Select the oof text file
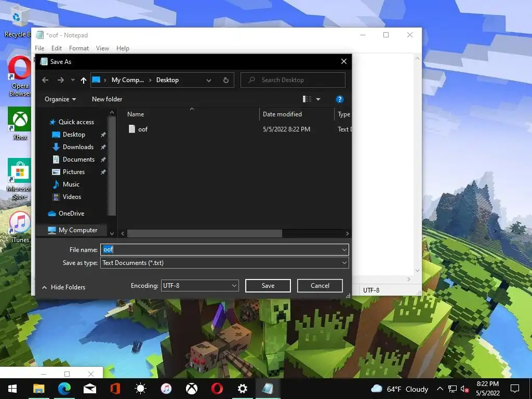532x399 pixels. (143, 129)
